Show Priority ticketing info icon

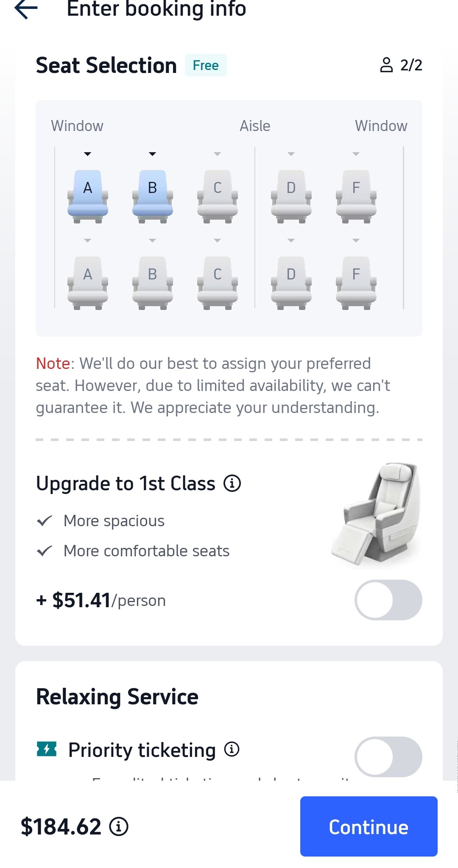coord(232,749)
